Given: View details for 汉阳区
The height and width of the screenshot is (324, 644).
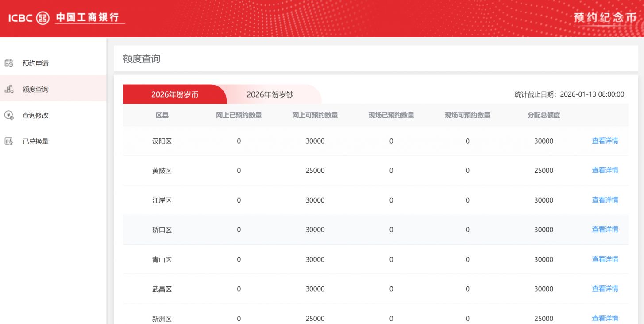Looking at the screenshot, I should tap(605, 141).
